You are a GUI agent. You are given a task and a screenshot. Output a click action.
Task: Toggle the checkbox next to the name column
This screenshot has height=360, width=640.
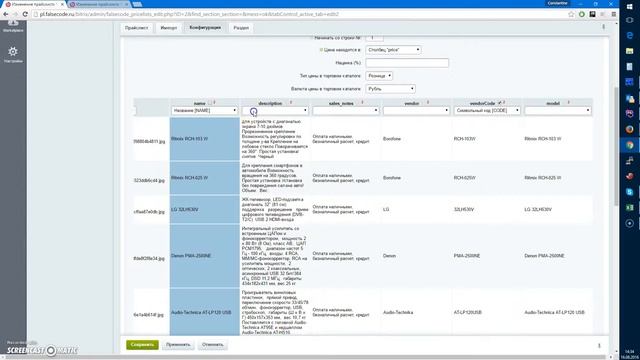pyautogui.click(x=210, y=103)
